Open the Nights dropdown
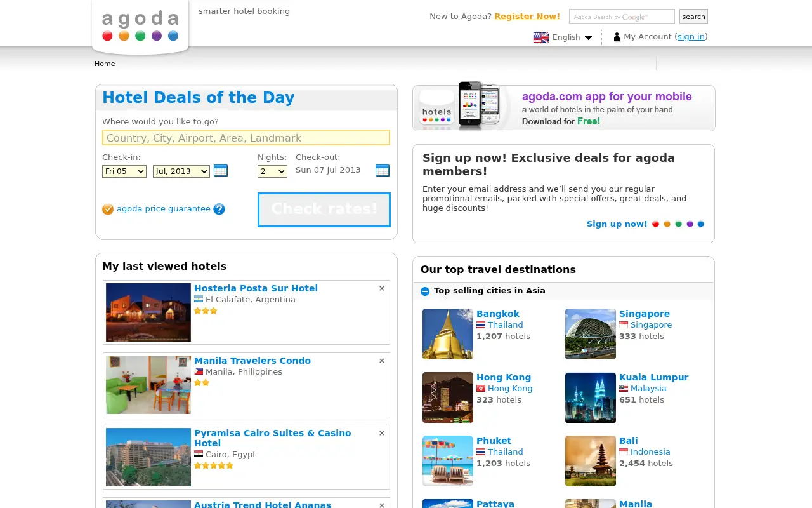The image size is (812, 508). tap(272, 171)
